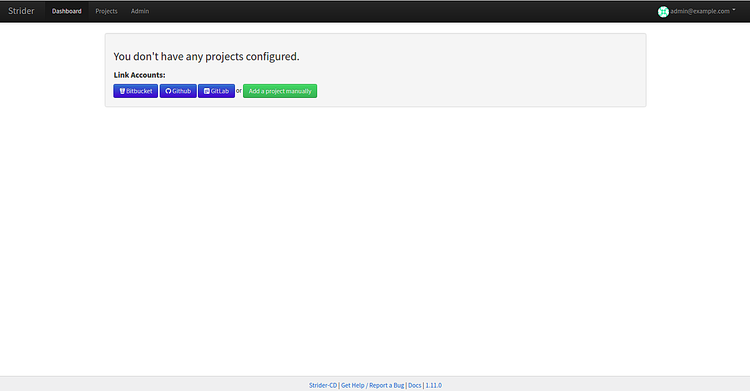Screen dimensions: 750x391
Task: Click the Strider brand logo
Action: pos(21,11)
